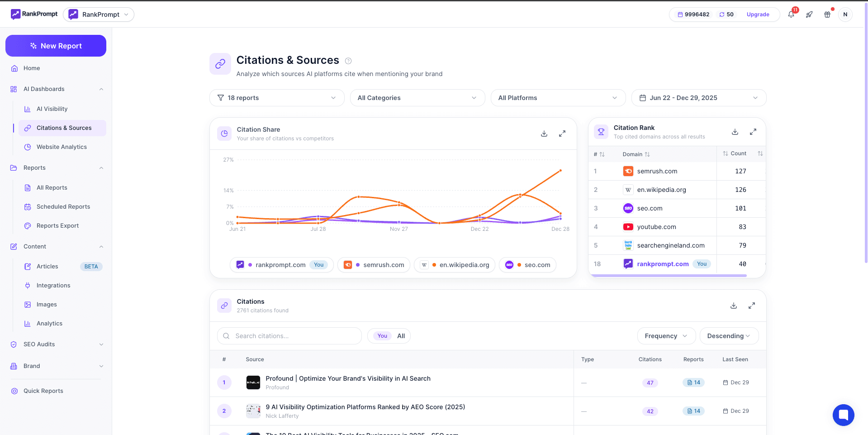Go to AI Visibility in sidebar
This screenshot has height=435, width=868.
(52, 109)
